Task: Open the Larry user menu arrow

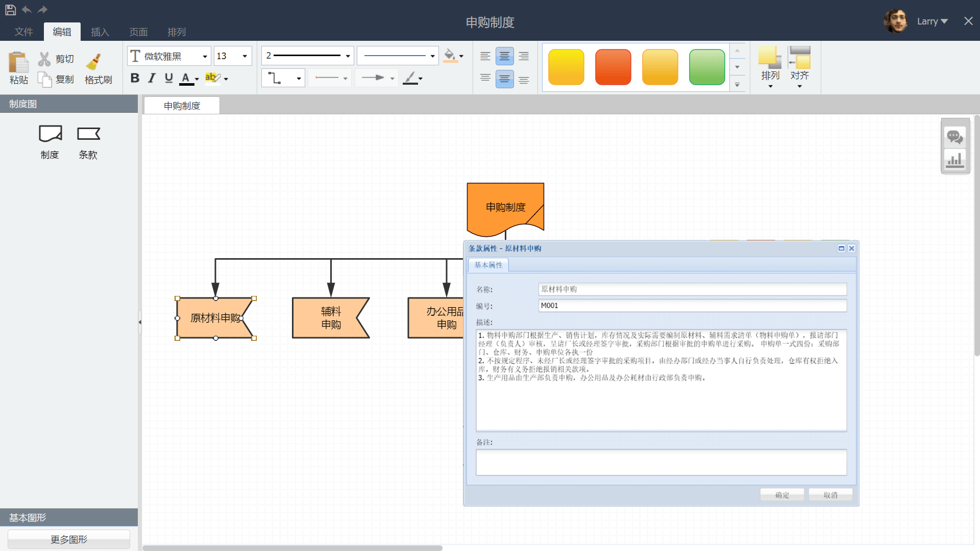Action: [944, 21]
